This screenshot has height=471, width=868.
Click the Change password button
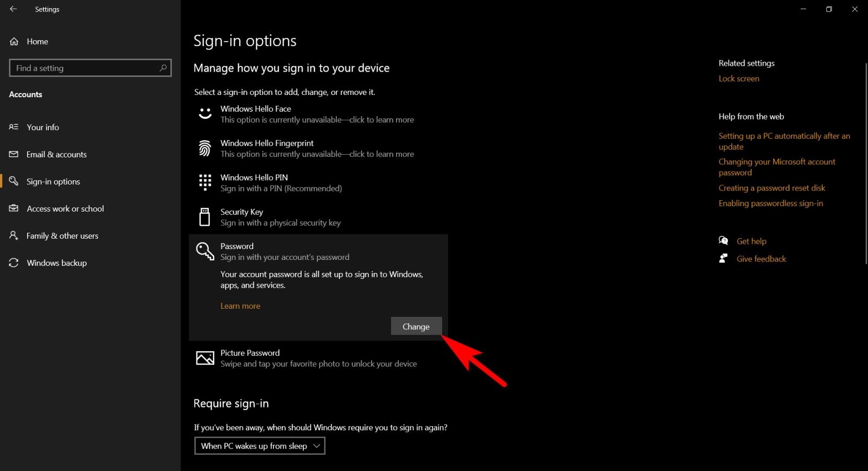pos(416,327)
